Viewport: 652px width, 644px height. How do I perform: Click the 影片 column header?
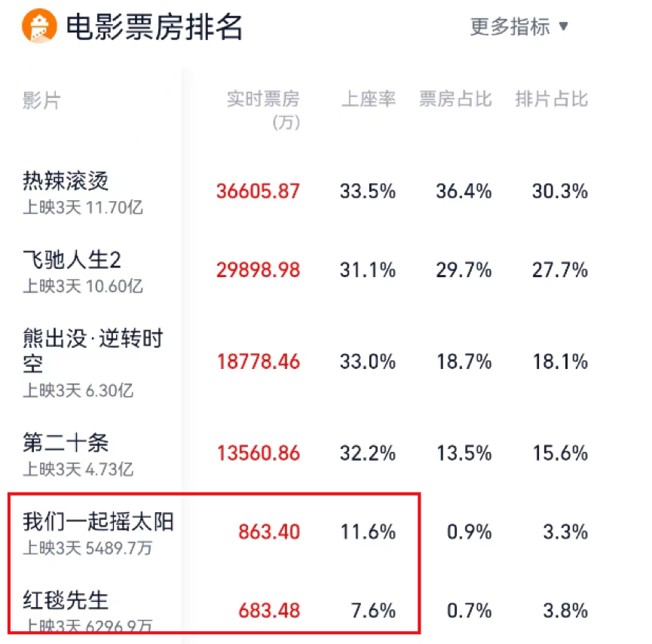coord(41,100)
